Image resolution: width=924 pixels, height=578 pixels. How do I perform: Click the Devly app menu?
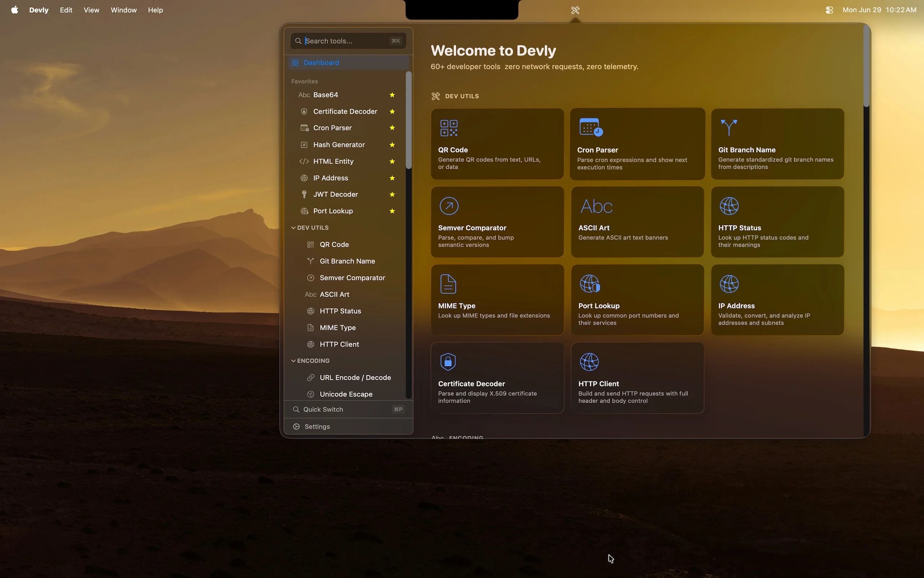(x=39, y=10)
